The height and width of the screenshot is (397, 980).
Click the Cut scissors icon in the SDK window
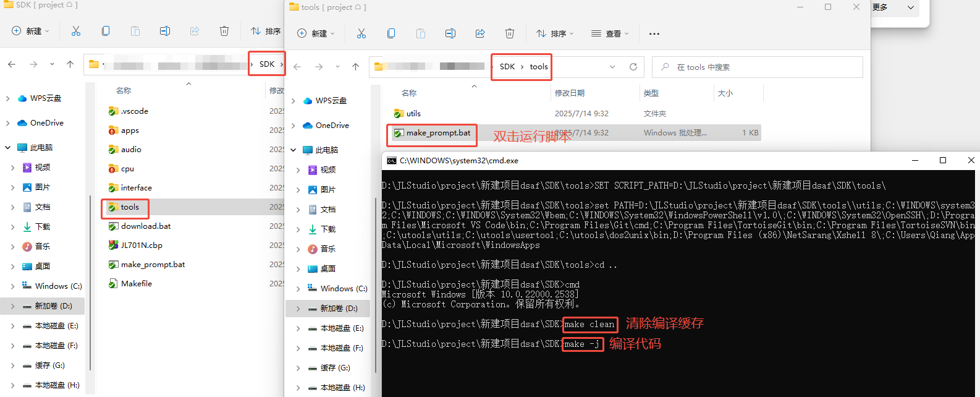[x=76, y=31]
